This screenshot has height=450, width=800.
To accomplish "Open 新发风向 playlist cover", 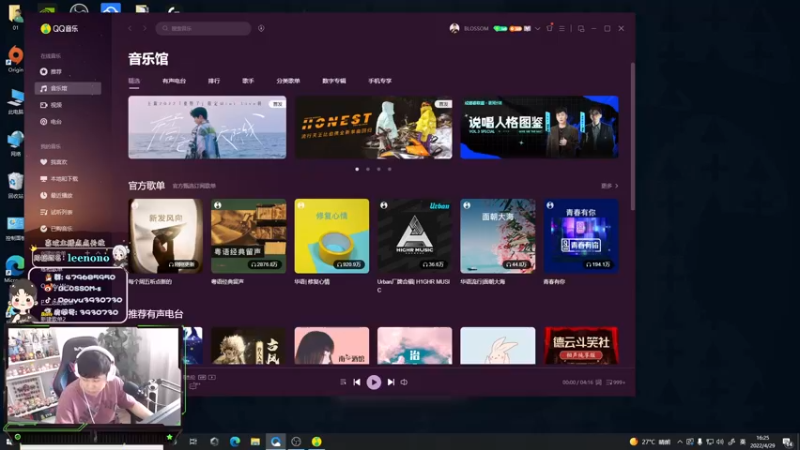I will tap(165, 236).
